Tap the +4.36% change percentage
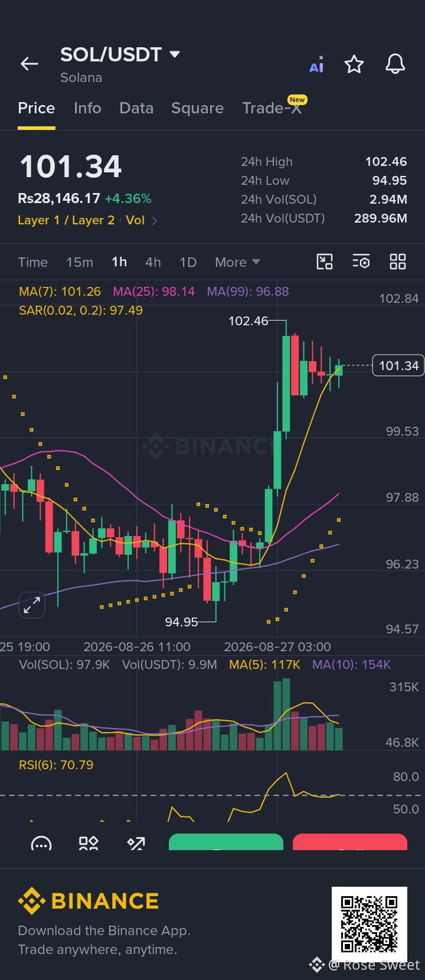The height and width of the screenshot is (980, 425). coord(128,198)
